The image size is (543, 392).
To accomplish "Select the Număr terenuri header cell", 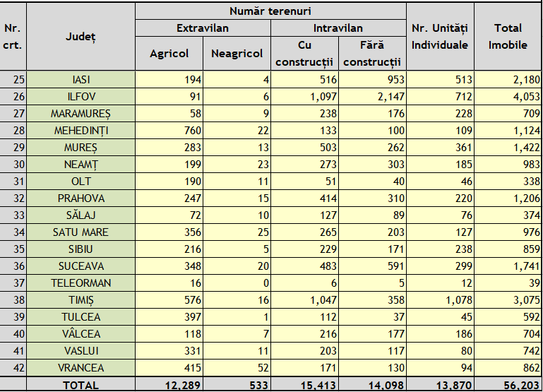I will 270,11.
